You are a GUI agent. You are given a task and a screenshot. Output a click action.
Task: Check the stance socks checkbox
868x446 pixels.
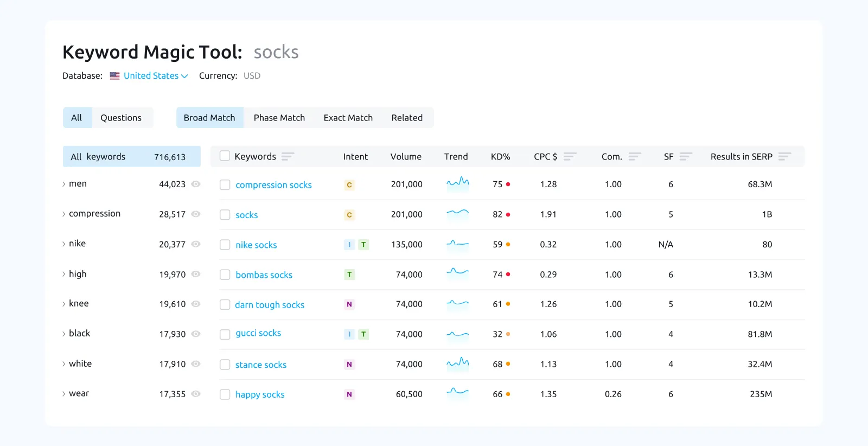(x=225, y=365)
